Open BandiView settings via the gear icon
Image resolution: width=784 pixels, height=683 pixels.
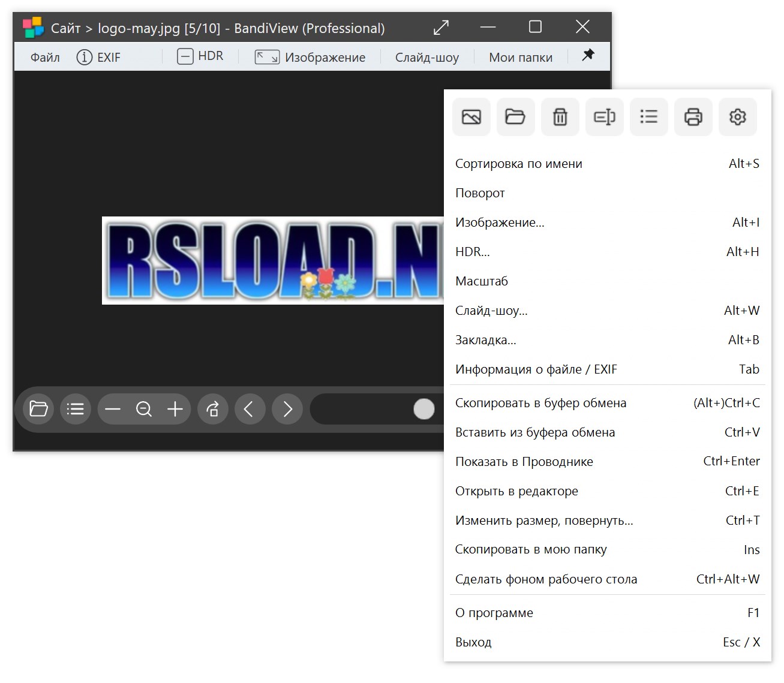(x=737, y=117)
